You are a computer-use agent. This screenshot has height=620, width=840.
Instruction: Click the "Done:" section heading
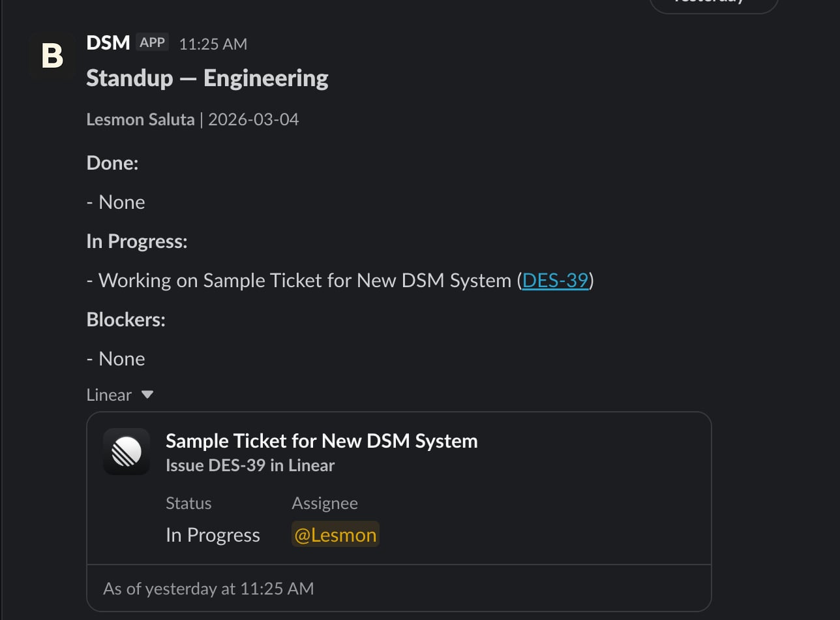[112, 163]
